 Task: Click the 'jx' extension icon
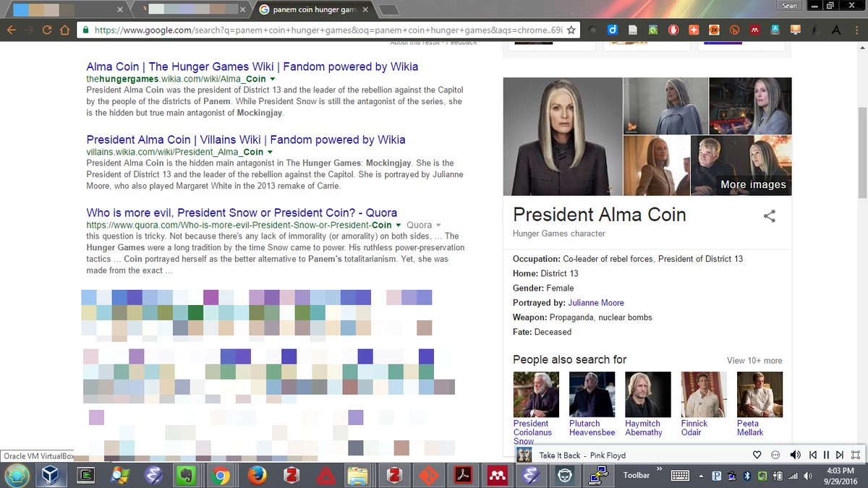click(x=713, y=30)
